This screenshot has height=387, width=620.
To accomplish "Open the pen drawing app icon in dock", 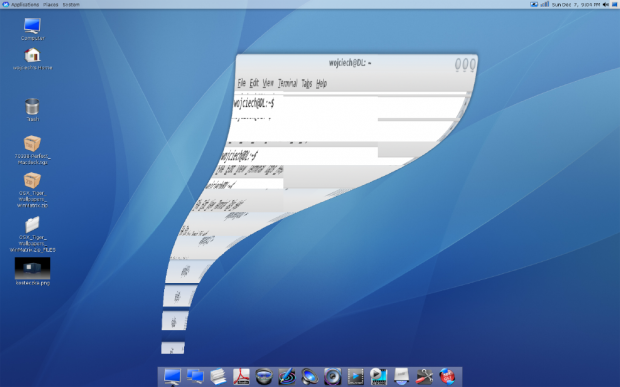I will pos(287,376).
